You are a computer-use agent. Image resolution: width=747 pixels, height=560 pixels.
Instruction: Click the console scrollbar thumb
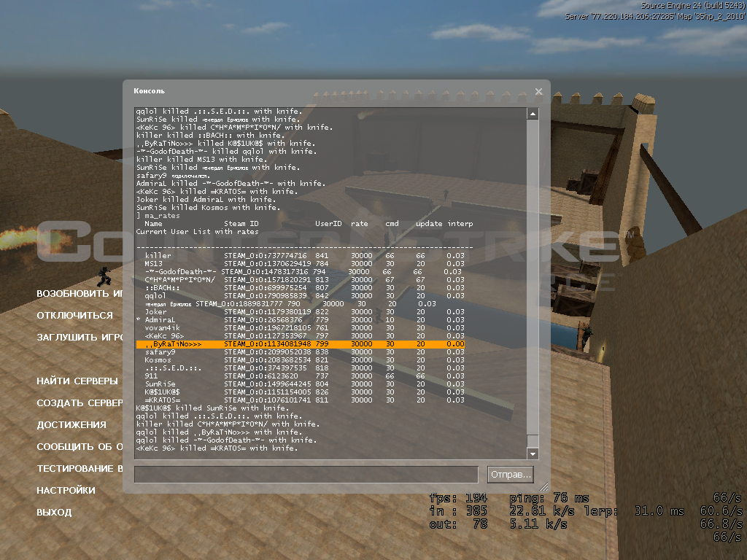pyautogui.click(x=533, y=440)
